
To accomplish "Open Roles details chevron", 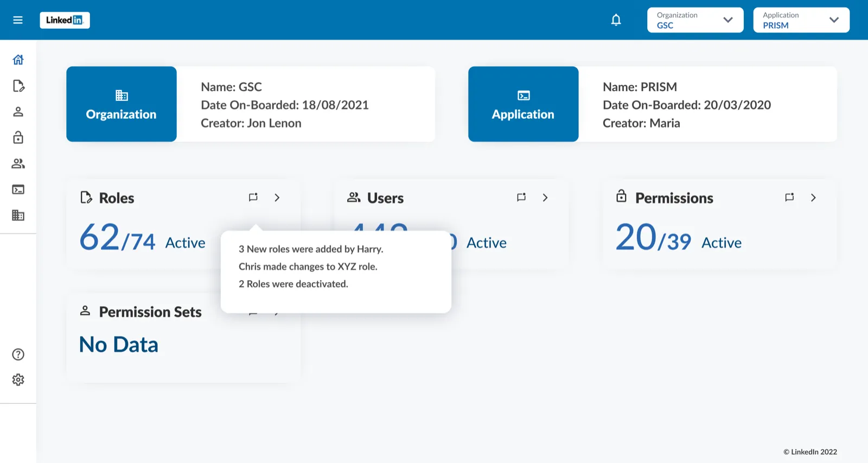I will point(277,198).
